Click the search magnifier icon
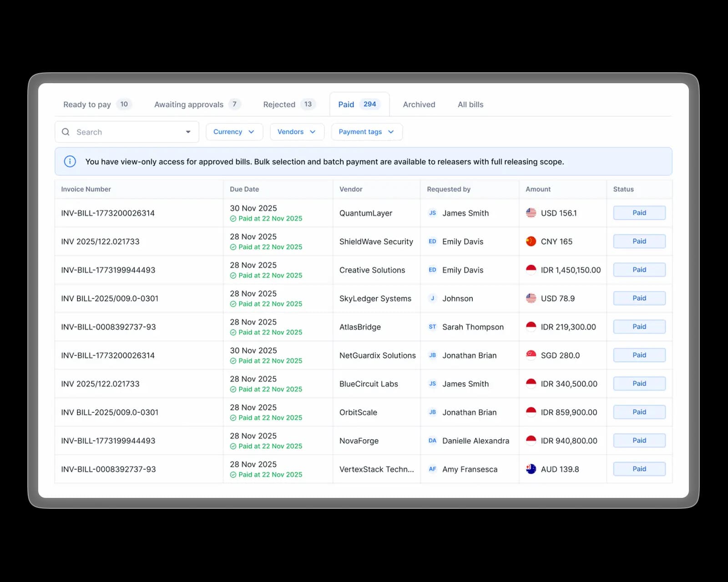Screen dimensions: 728x582 click(66, 132)
